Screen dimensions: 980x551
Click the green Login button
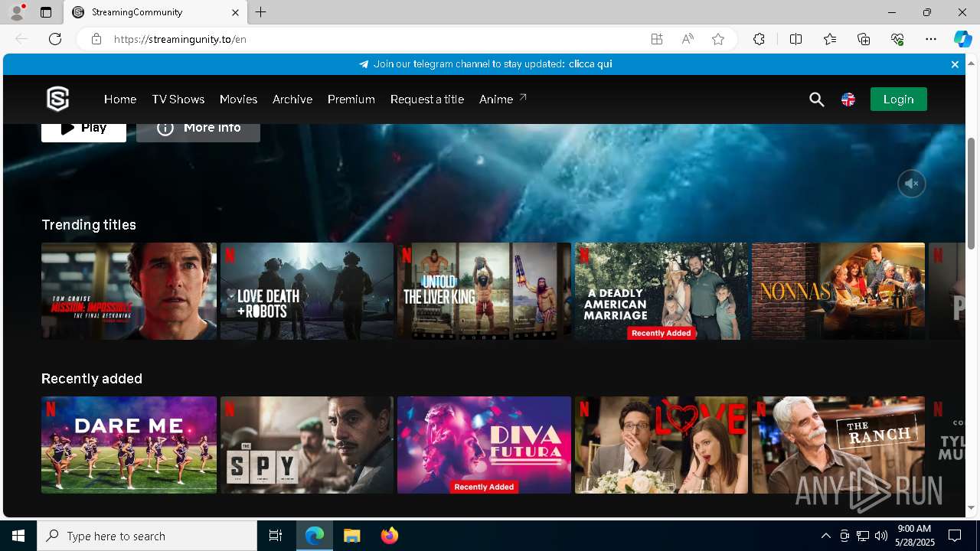tap(898, 99)
